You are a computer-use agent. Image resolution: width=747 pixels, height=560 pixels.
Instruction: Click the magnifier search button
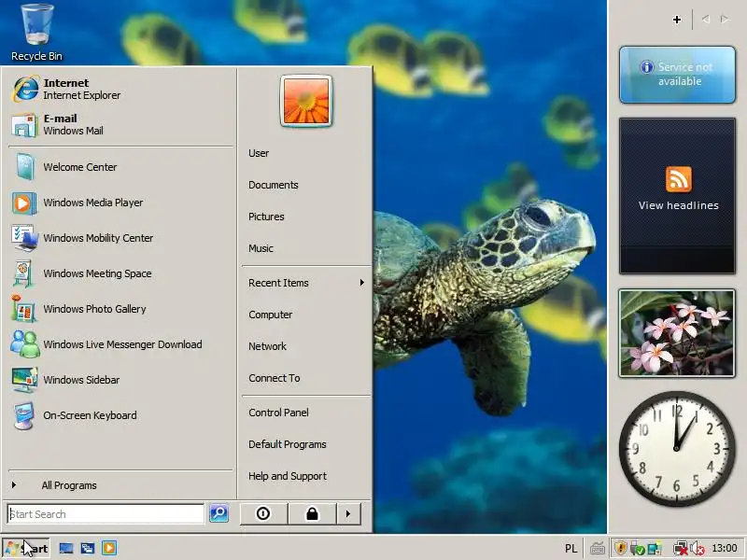[218, 513]
